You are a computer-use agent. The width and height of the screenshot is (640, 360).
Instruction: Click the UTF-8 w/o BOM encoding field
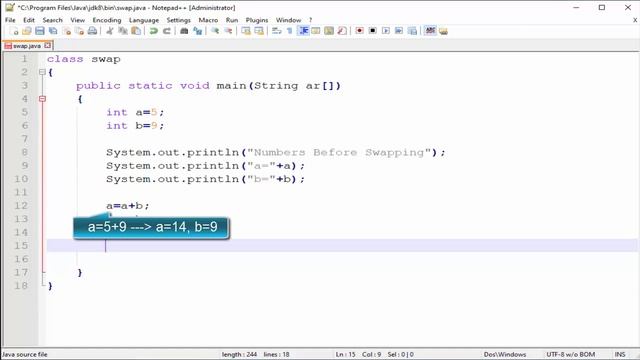[571, 354]
